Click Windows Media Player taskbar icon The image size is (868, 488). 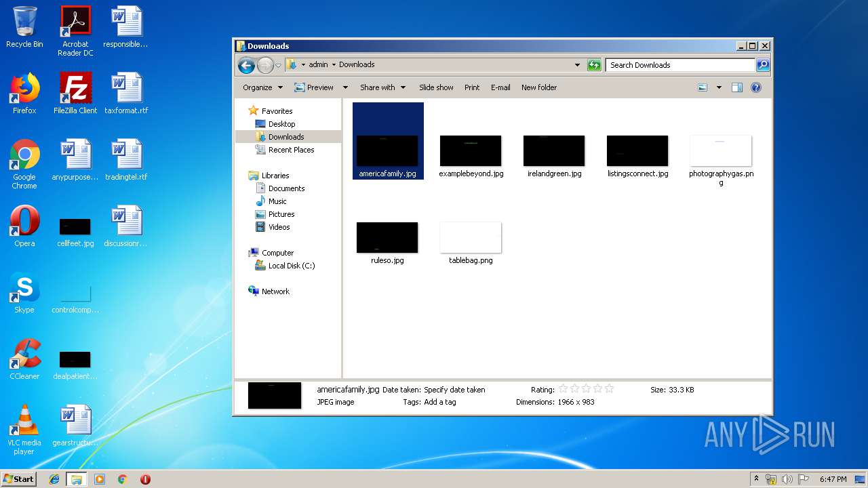click(100, 479)
